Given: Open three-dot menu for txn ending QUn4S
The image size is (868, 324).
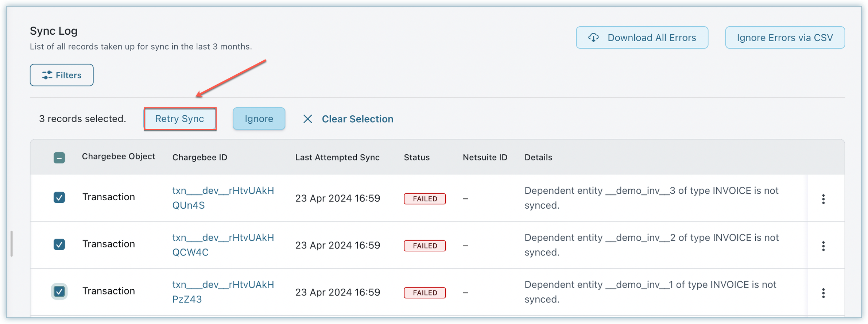Looking at the screenshot, I should [x=823, y=199].
